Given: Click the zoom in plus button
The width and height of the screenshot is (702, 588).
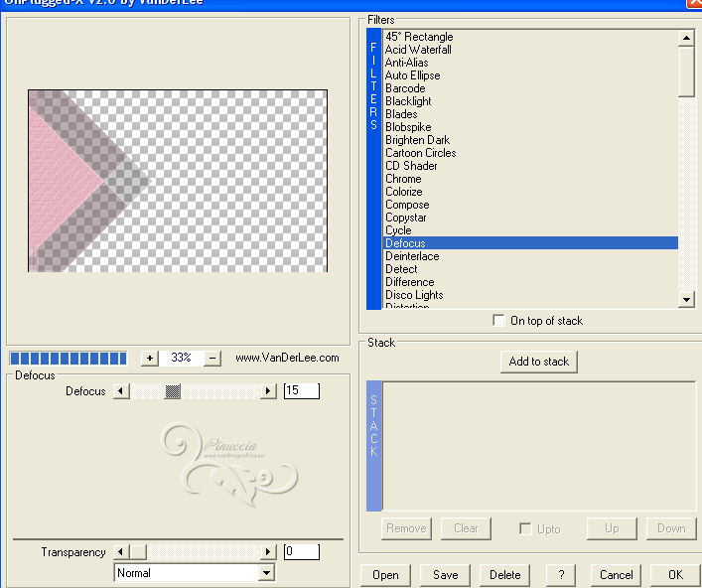Looking at the screenshot, I should point(150,358).
